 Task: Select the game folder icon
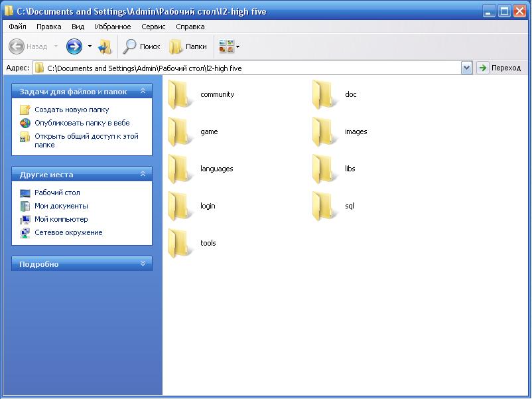click(x=179, y=131)
